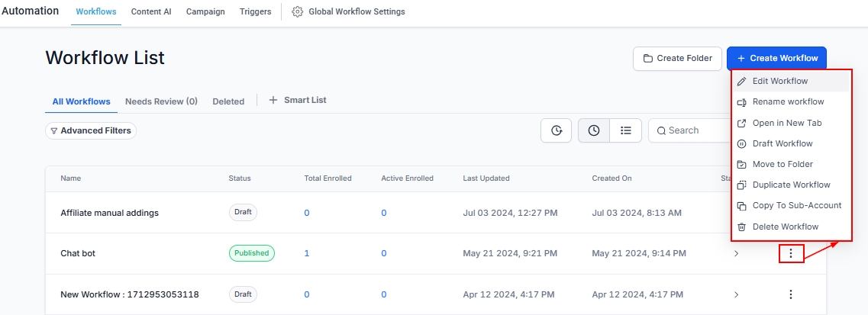Click the Open in New Tab icon
Viewport: 868px width, 315px height.
click(741, 123)
